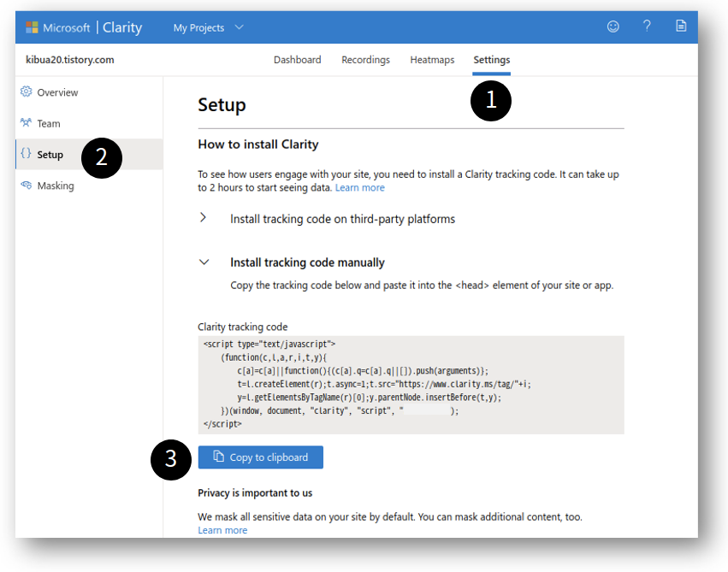Viewport: 728px width, 572px height.
Task: Open the help question mark icon
Action: pyautogui.click(x=647, y=26)
